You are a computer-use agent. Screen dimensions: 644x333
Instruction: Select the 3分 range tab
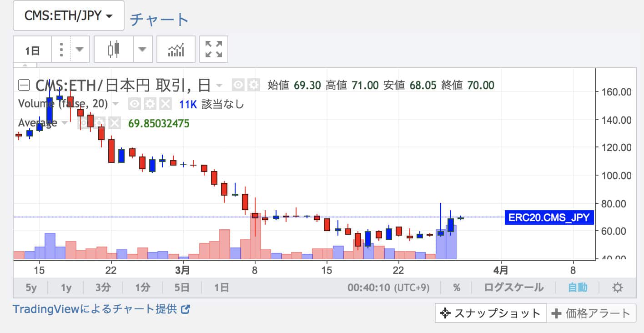click(x=103, y=288)
